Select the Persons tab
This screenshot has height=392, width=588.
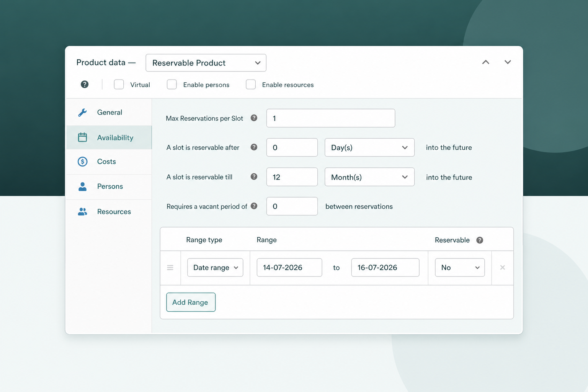pos(109,186)
